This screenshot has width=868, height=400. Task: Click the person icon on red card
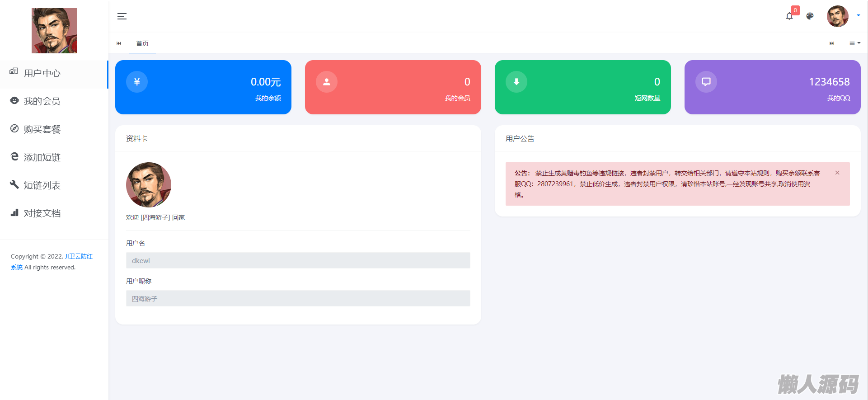click(x=327, y=82)
